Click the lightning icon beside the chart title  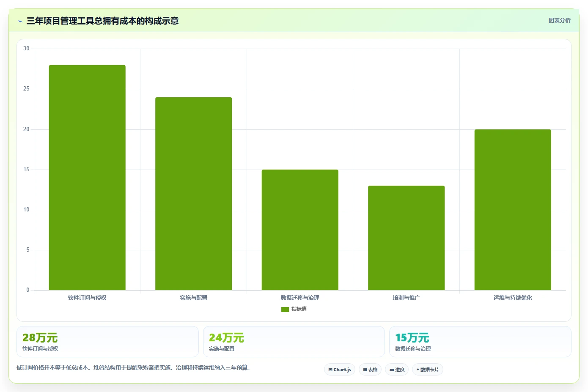[20, 21]
